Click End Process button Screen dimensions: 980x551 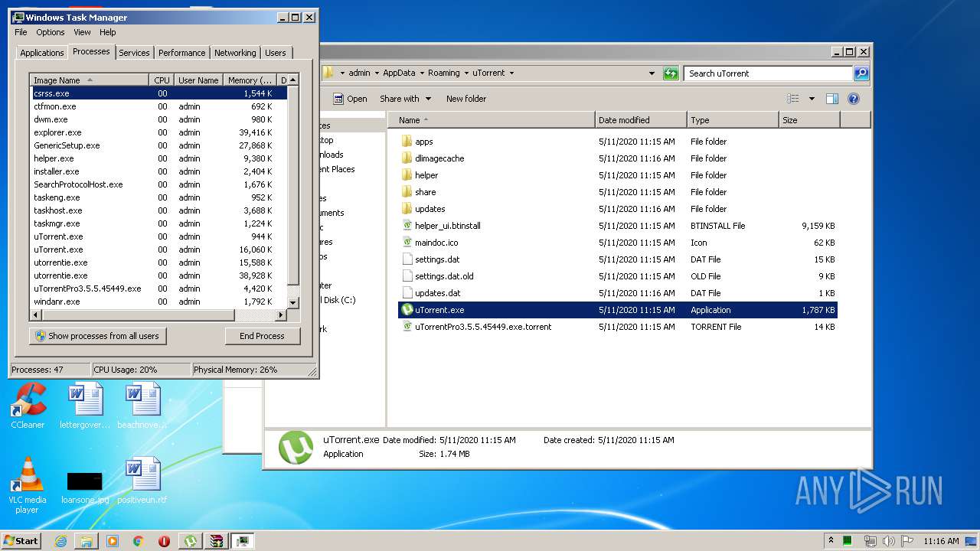[x=262, y=336]
